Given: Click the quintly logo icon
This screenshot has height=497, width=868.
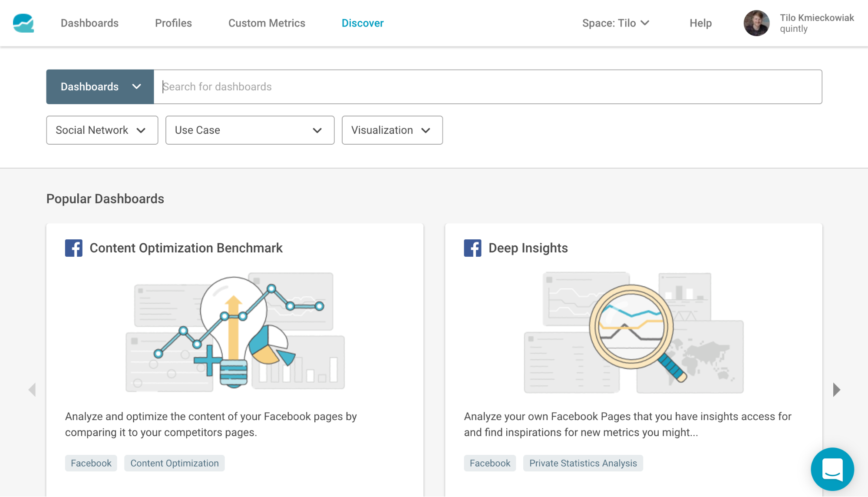Looking at the screenshot, I should coord(23,23).
